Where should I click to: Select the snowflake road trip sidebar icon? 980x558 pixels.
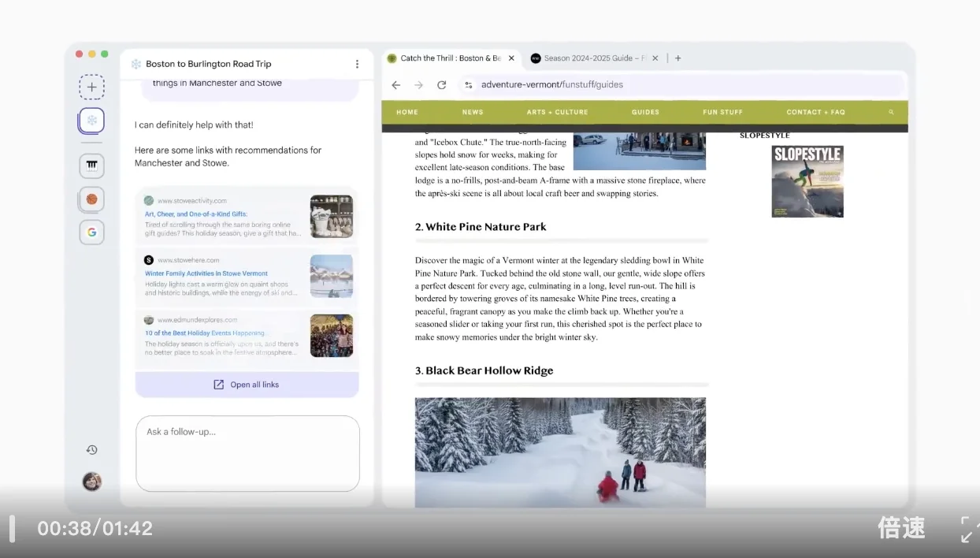(x=91, y=121)
